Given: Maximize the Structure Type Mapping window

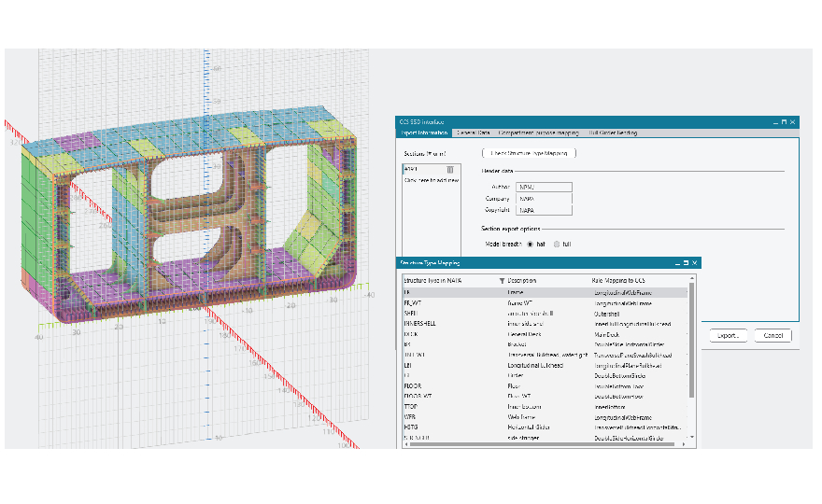Looking at the screenshot, I should pos(686,263).
